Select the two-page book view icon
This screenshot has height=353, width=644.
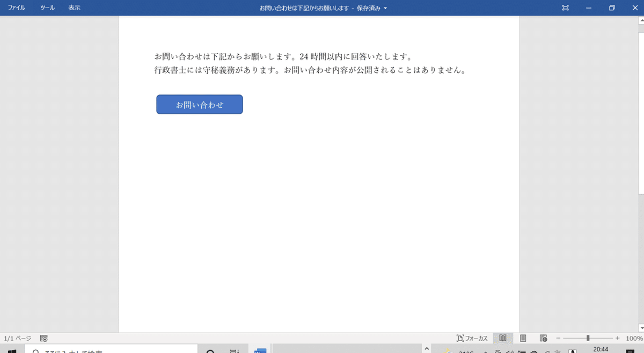click(503, 338)
